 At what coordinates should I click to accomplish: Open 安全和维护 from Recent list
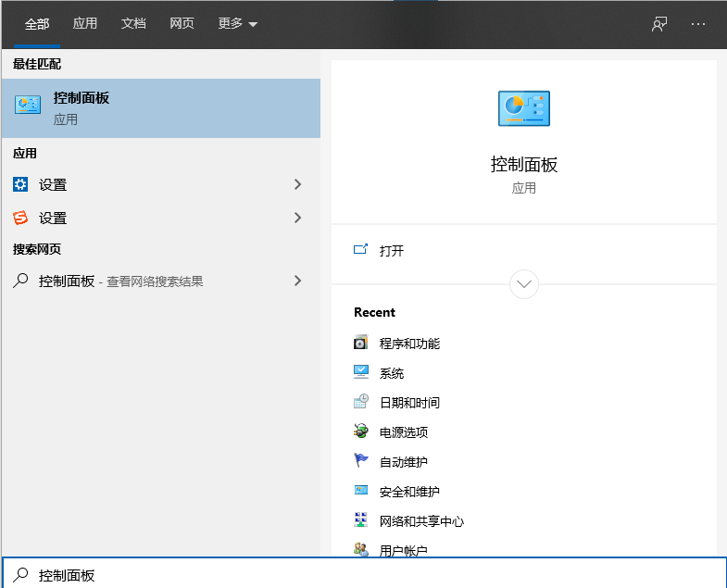coord(409,492)
